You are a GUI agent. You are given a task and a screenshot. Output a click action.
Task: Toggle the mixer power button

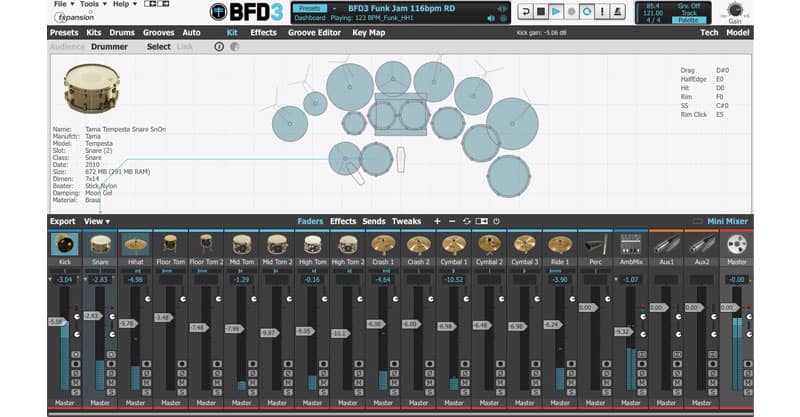click(x=496, y=221)
